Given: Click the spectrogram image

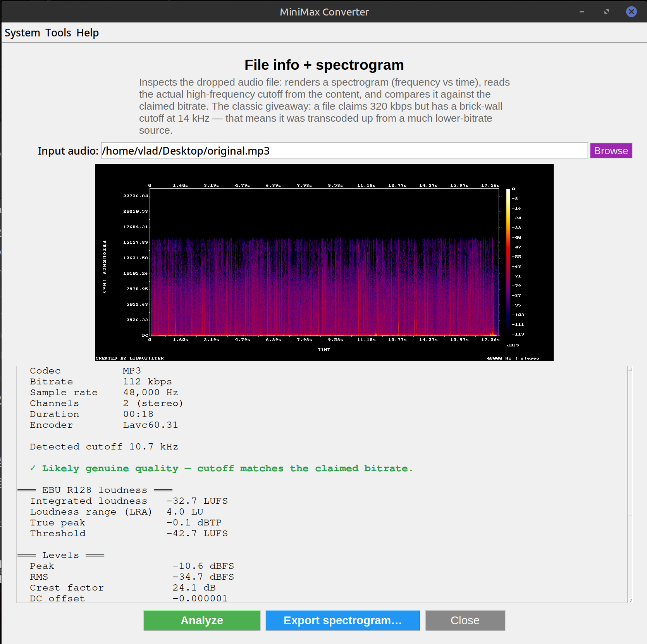Looking at the screenshot, I should (324, 262).
